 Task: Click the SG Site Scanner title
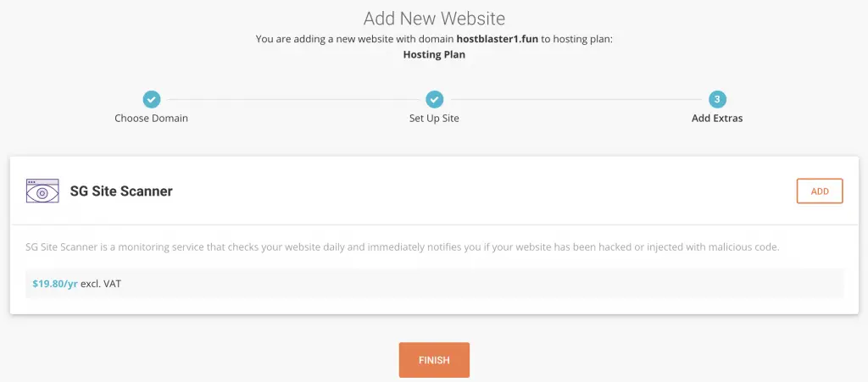(x=121, y=191)
